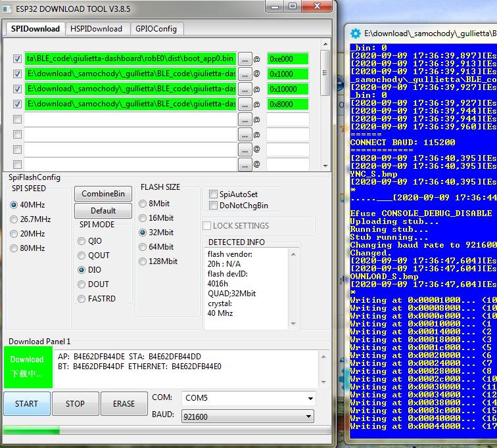The image size is (497, 448).
Task: Expand the BAUD rate dropdown
Action: [x=248, y=416]
